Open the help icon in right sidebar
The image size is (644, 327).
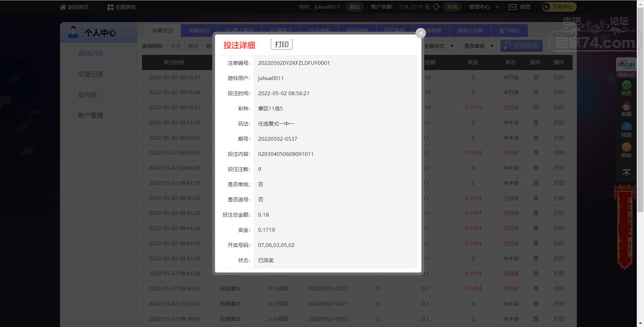pos(626,148)
